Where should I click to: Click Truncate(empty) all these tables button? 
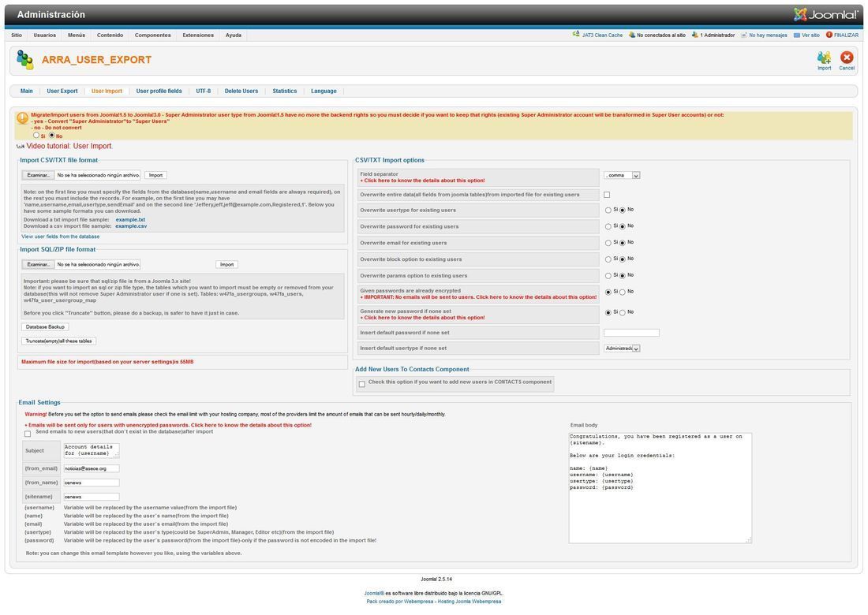pyautogui.click(x=58, y=341)
